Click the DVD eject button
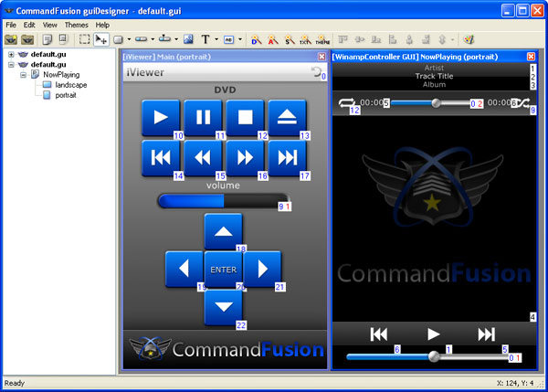Screen dimensions: 548x392 (x=288, y=118)
